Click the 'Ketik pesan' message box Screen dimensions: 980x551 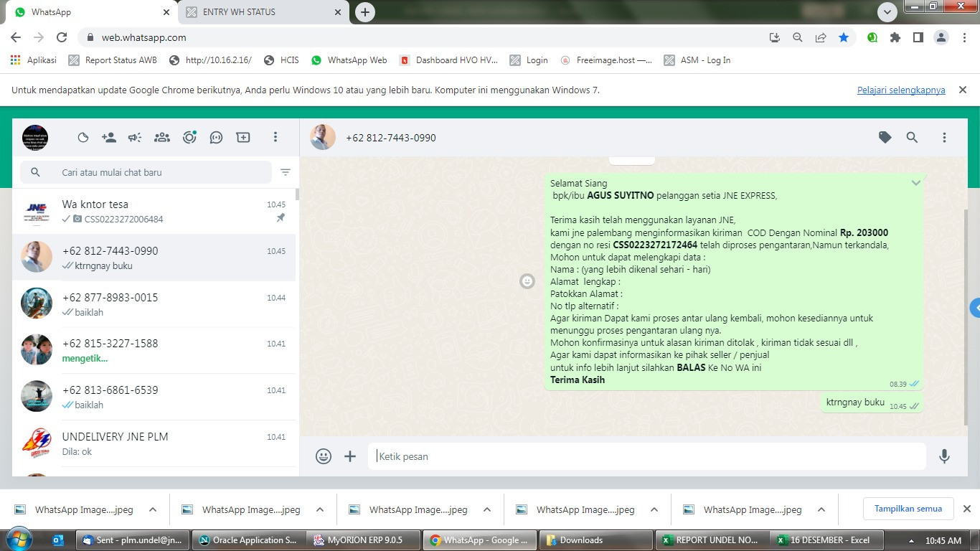click(647, 456)
